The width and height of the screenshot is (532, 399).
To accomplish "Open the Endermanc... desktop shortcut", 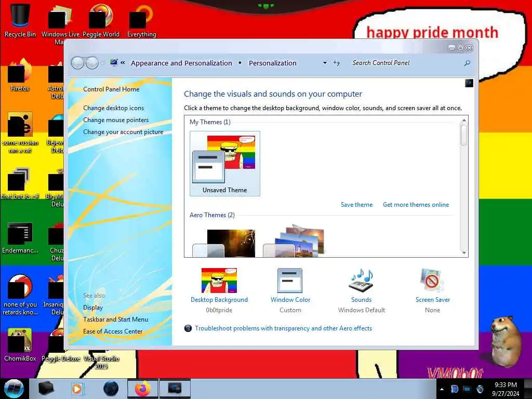I will click(20, 237).
